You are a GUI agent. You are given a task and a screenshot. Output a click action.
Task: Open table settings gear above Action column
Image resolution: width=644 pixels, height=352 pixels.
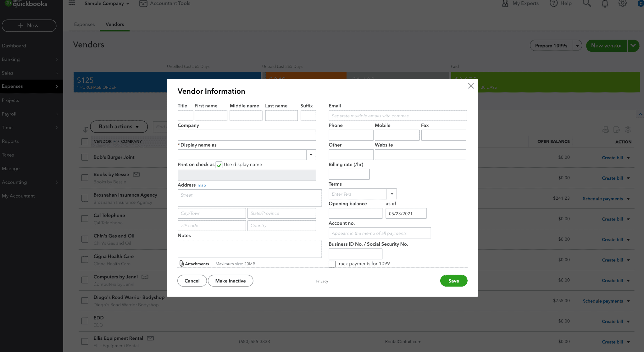[x=628, y=130]
